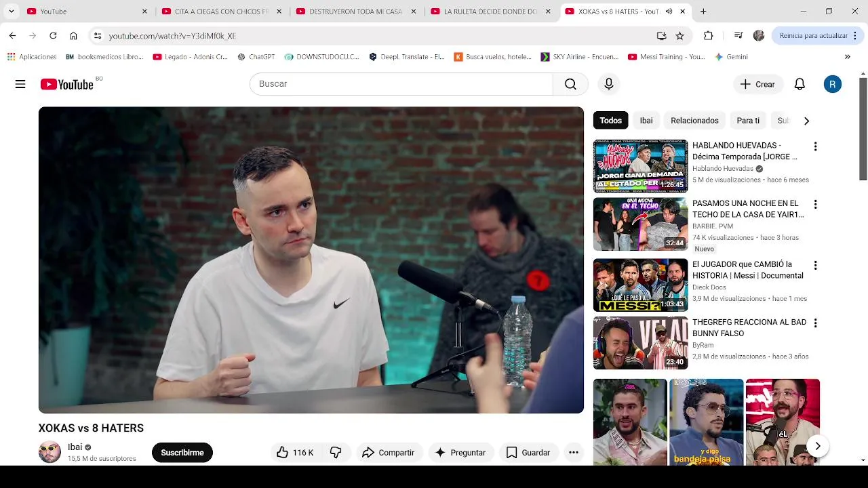Image resolution: width=868 pixels, height=488 pixels.
Task: Click the address bar URL
Action: [172, 36]
